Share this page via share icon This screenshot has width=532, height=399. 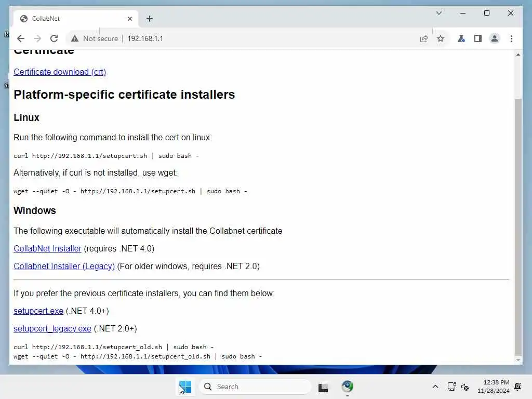424,38
